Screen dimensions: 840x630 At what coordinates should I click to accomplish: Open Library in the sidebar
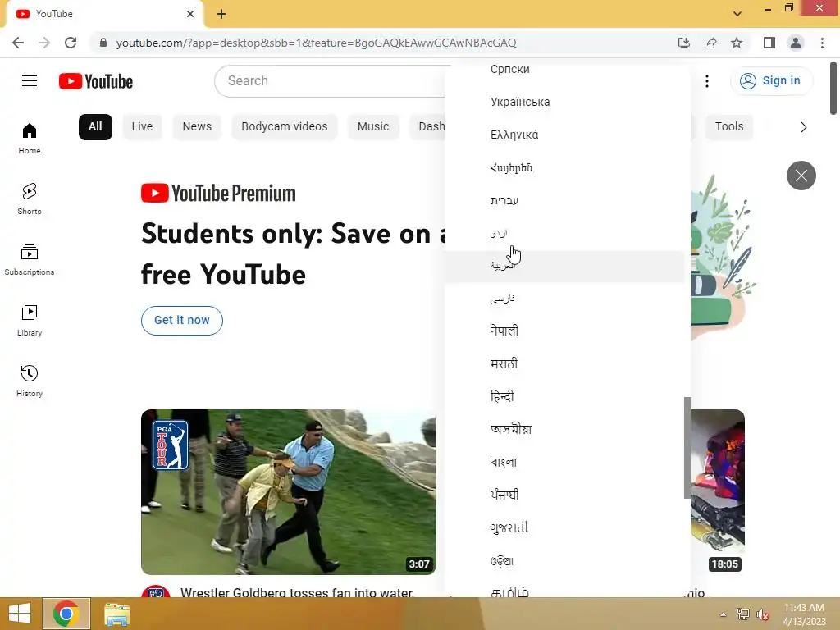coord(30,321)
